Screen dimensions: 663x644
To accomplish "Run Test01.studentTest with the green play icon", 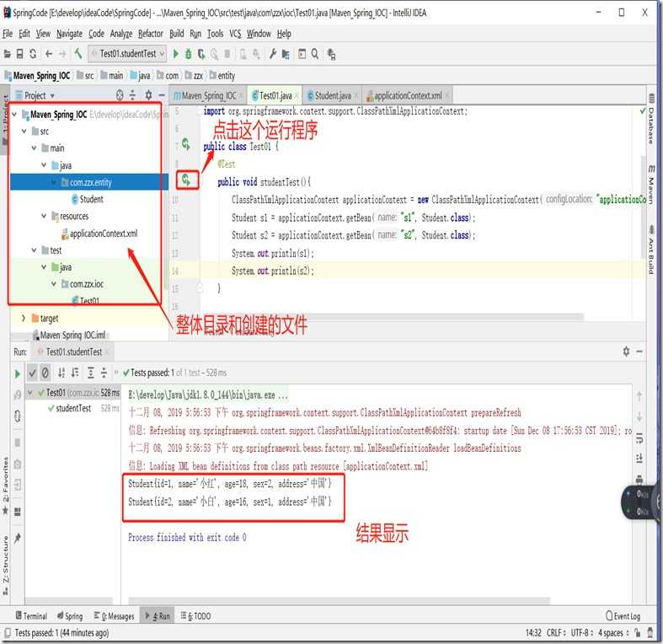I will click(176, 54).
